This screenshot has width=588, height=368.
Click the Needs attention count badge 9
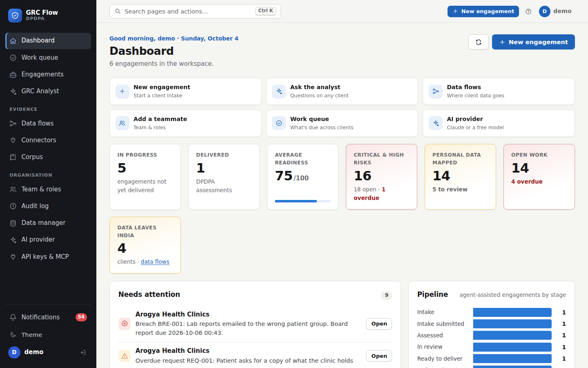tap(386, 295)
